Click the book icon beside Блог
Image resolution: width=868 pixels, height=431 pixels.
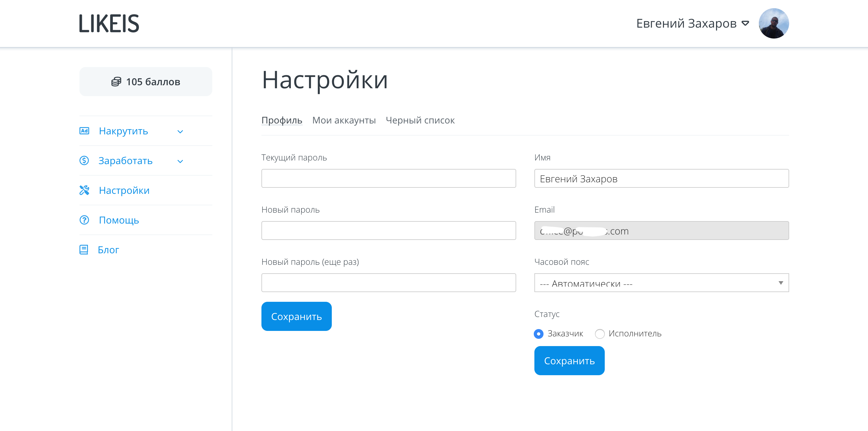[84, 249]
